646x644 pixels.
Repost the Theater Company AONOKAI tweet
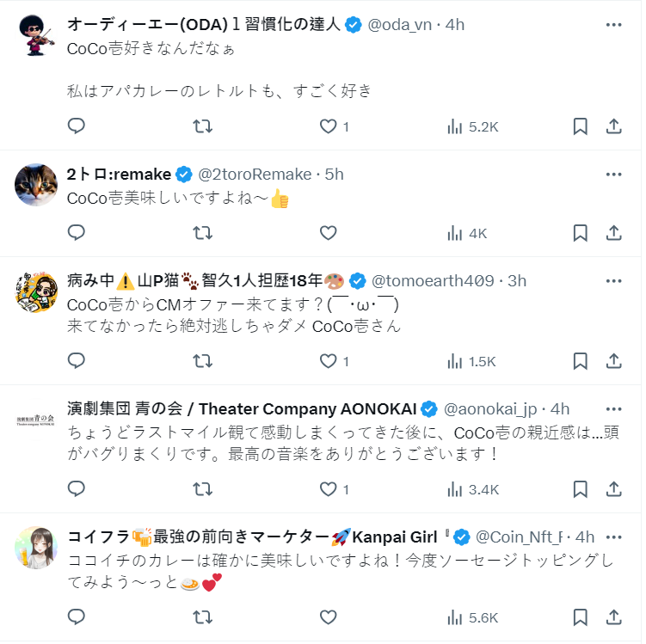202,489
